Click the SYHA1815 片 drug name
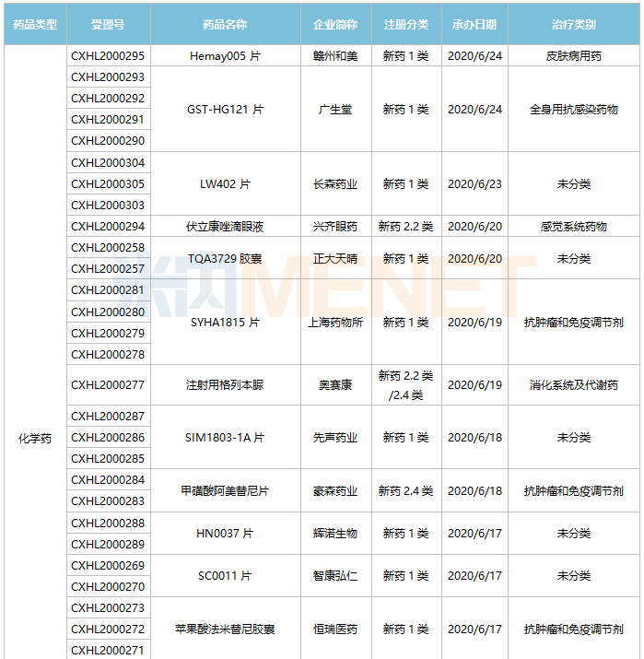The width and height of the screenshot is (644, 659). click(x=225, y=323)
